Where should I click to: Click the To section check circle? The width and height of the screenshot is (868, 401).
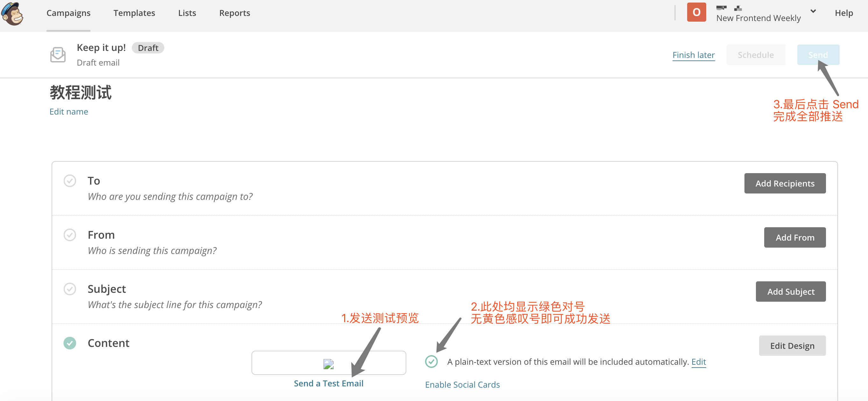[70, 181]
